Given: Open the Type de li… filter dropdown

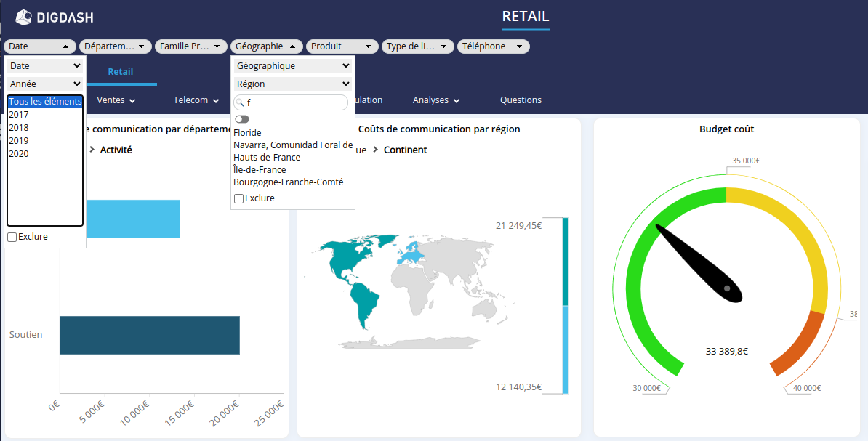Looking at the screenshot, I should point(418,46).
